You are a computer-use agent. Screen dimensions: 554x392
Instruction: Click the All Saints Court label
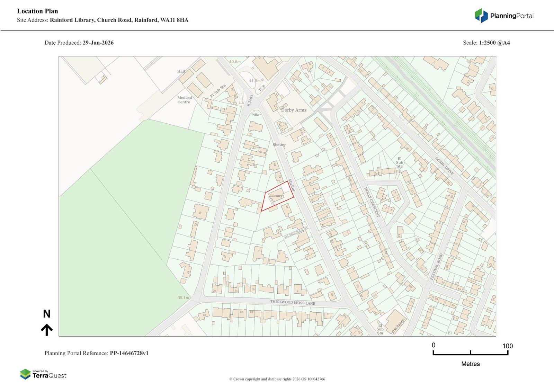[296, 233]
